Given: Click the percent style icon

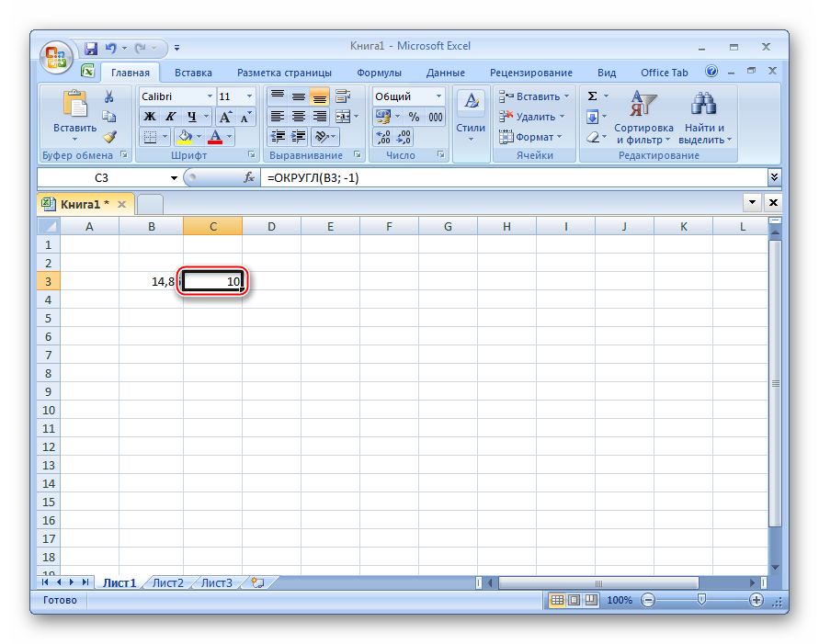Looking at the screenshot, I should coord(414,117).
